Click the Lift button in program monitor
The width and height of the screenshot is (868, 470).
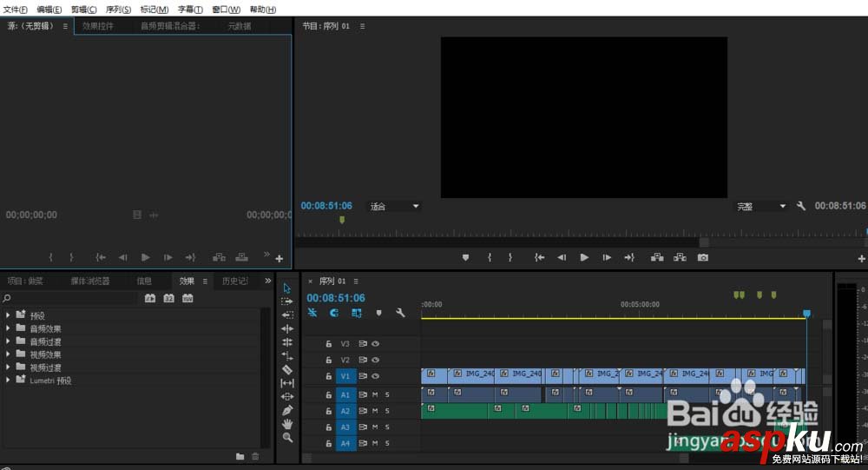coord(657,258)
